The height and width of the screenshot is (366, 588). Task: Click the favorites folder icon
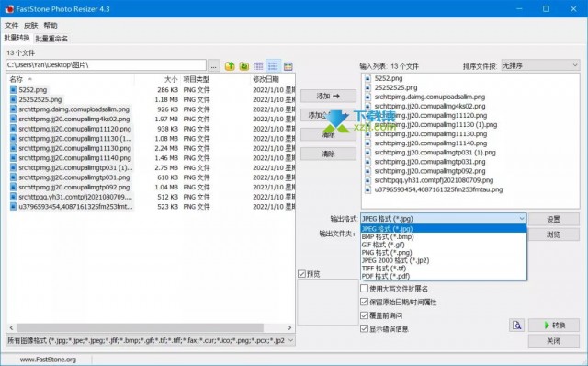(244, 66)
